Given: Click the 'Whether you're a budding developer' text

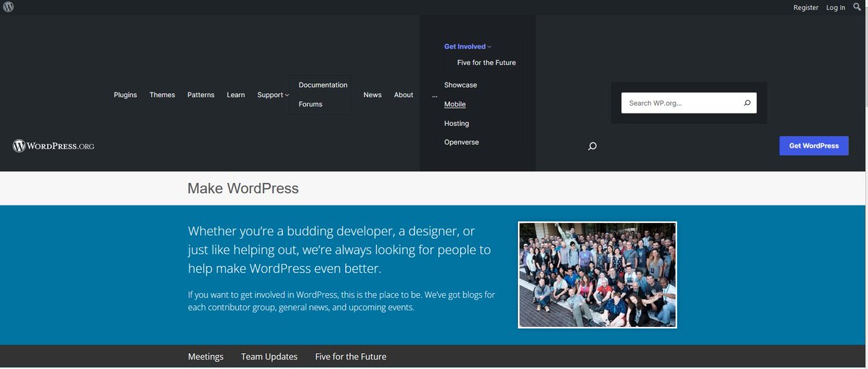Looking at the screenshot, I should 339,250.
